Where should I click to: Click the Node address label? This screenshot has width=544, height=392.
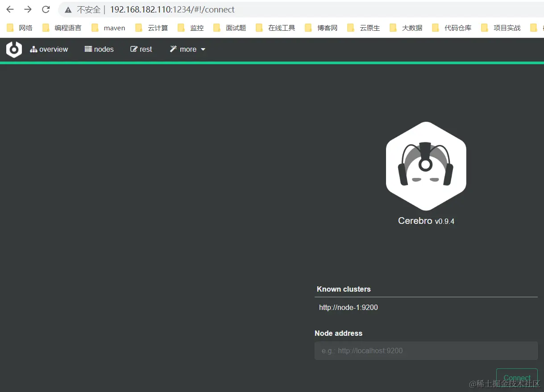pos(338,333)
